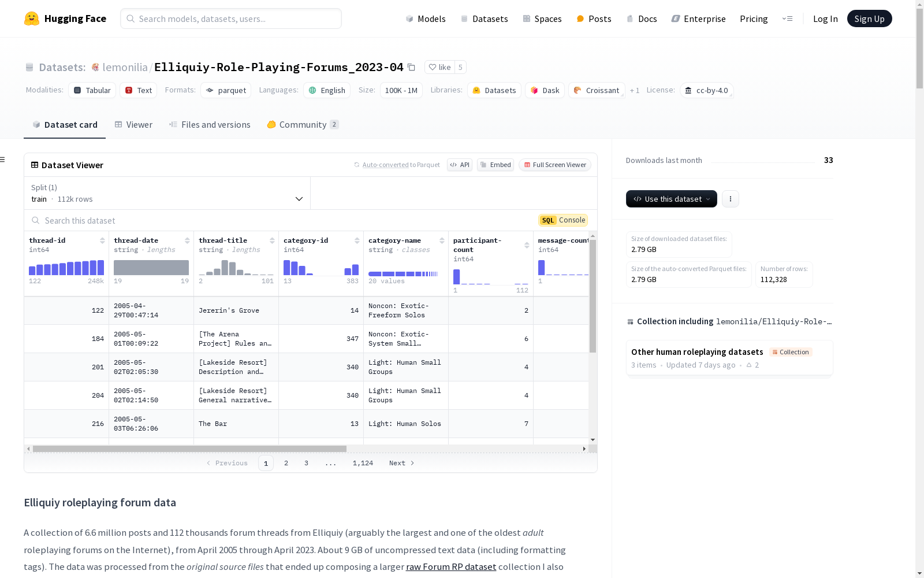Filter by the Text modality tag
The width and height of the screenshot is (924, 578).
coord(139,90)
